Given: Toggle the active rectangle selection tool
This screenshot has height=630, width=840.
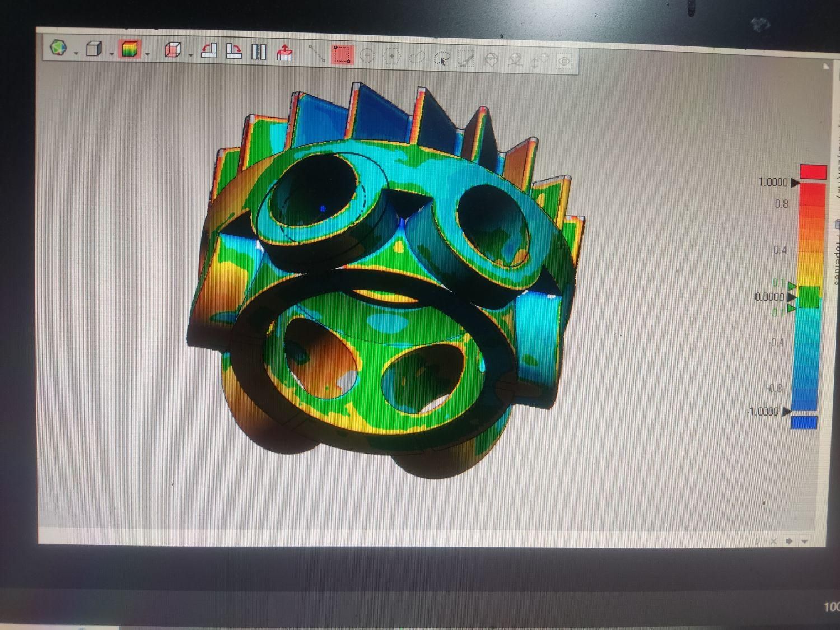Looking at the screenshot, I should pos(342,55).
